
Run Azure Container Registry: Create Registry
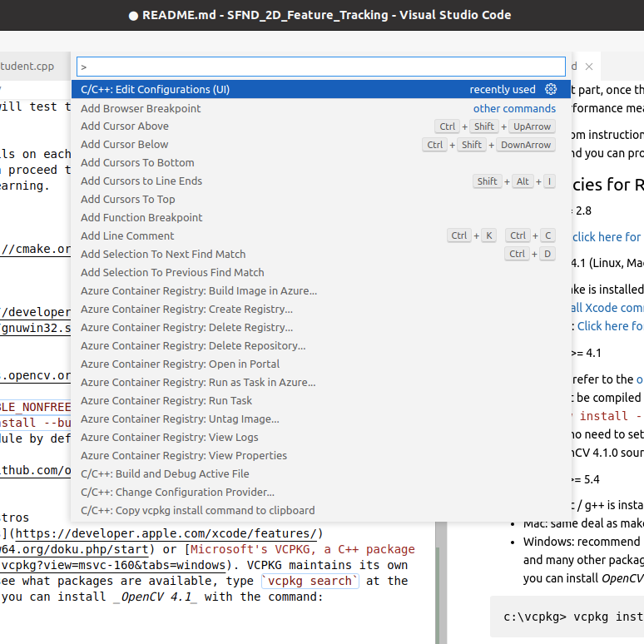click(x=321, y=309)
